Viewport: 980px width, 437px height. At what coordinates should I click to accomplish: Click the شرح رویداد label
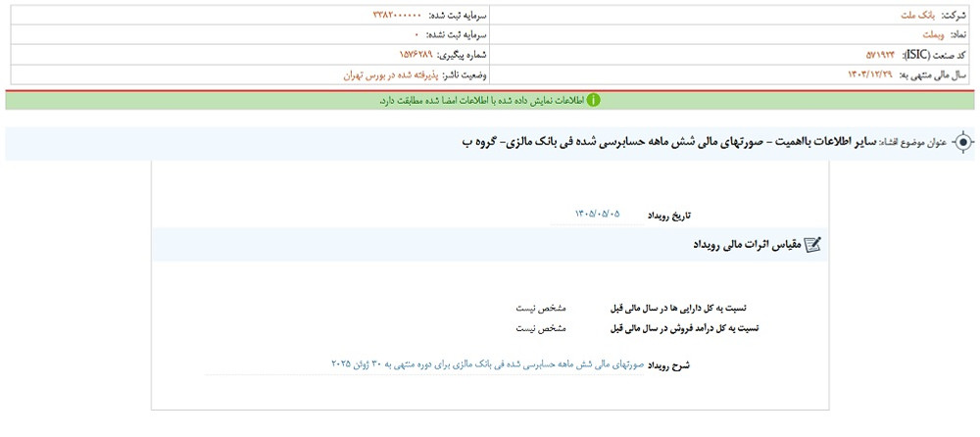pos(668,364)
